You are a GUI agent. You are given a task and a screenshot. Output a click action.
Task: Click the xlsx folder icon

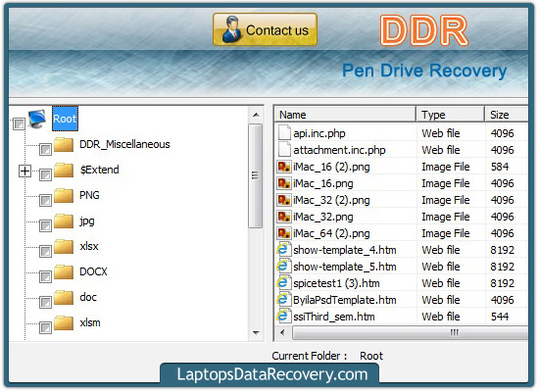tap(64, 247)
